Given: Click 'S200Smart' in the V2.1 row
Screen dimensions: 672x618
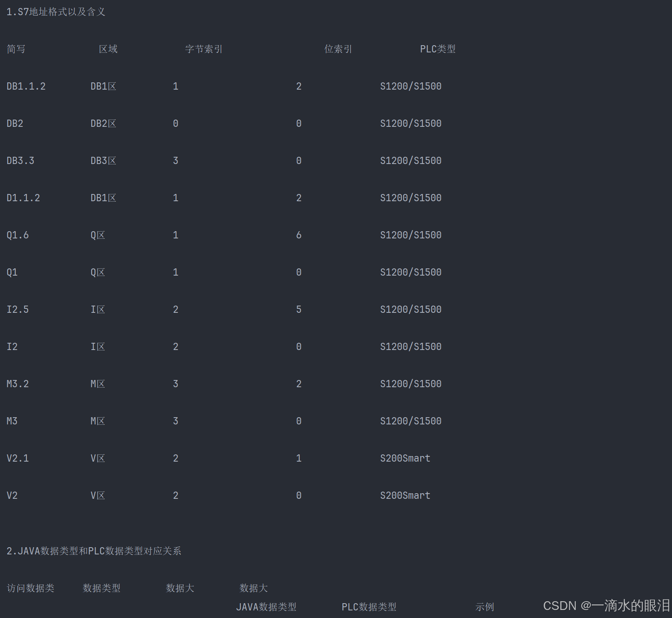Looking at the screenshot, I should 405,458.
